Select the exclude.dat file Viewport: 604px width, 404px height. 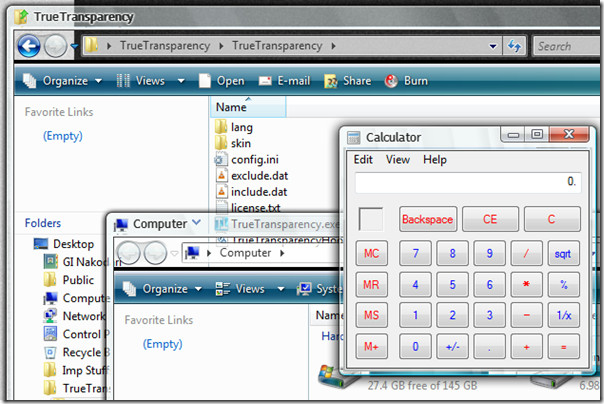(252, 176)
